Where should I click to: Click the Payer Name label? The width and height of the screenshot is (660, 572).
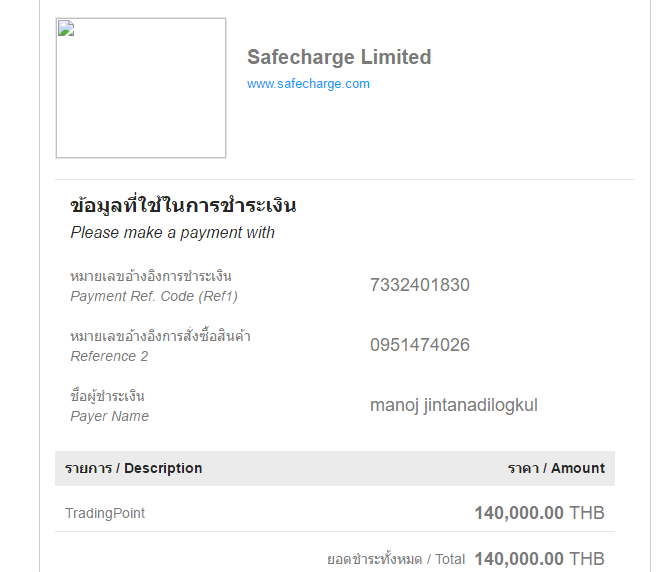pos(109,416)
